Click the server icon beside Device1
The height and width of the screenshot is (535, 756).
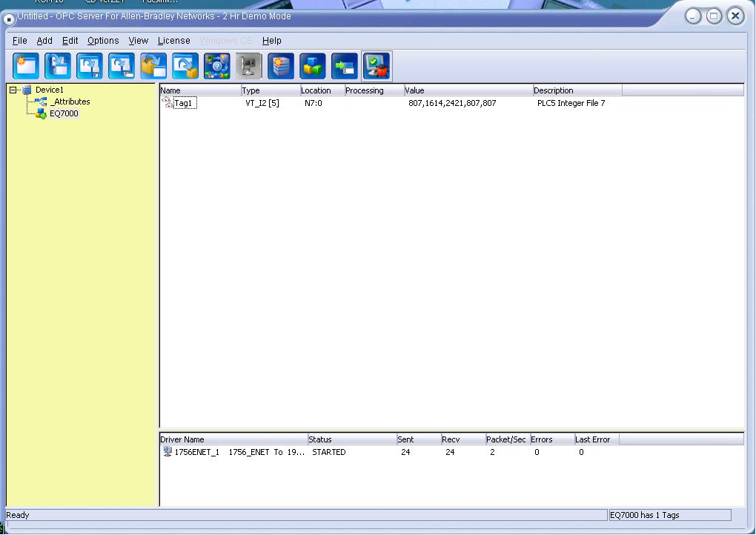(27, 90)
